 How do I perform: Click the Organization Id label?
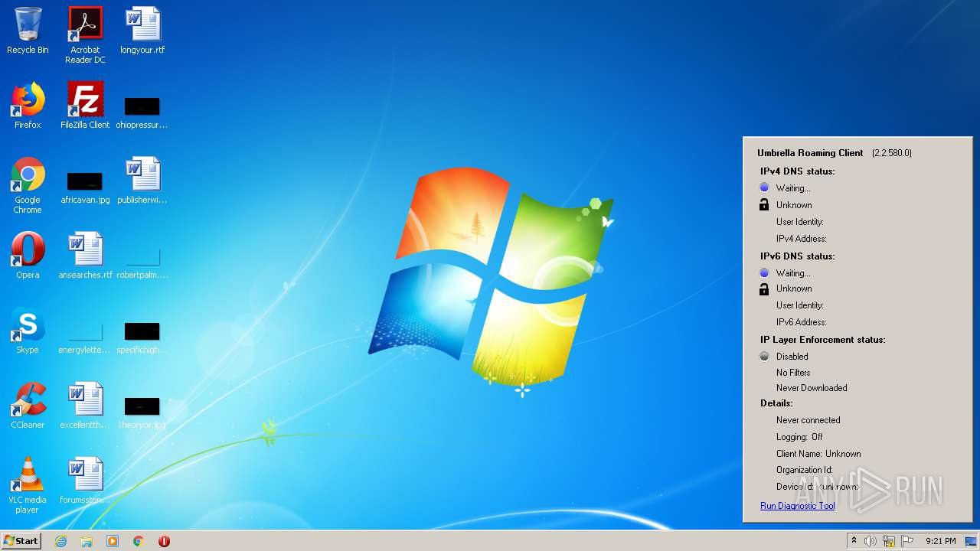(x=805, y=470)
